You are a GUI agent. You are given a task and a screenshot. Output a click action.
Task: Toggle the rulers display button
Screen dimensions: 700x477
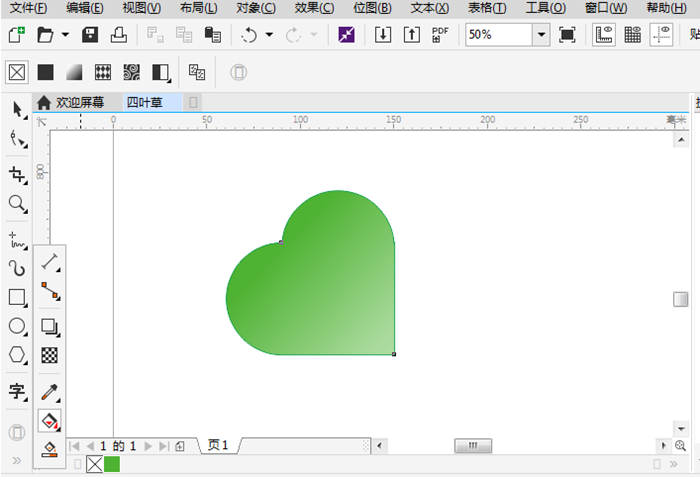(603, 35)
